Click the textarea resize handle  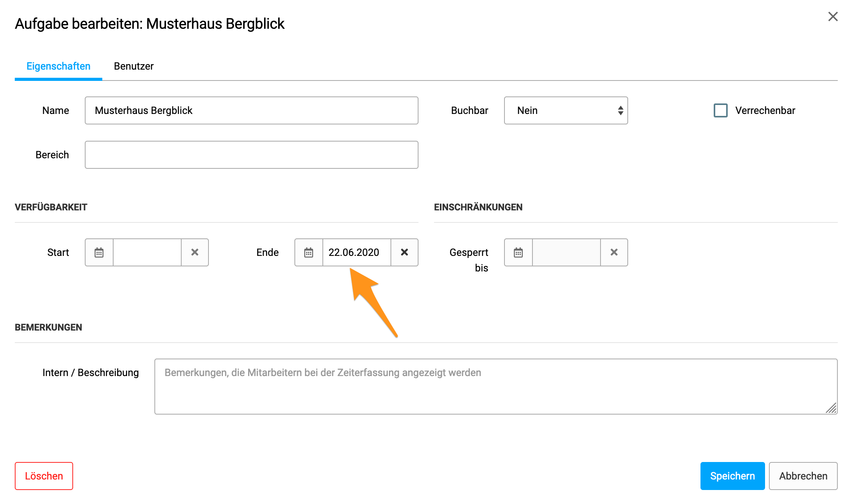(x=832, y=408)
